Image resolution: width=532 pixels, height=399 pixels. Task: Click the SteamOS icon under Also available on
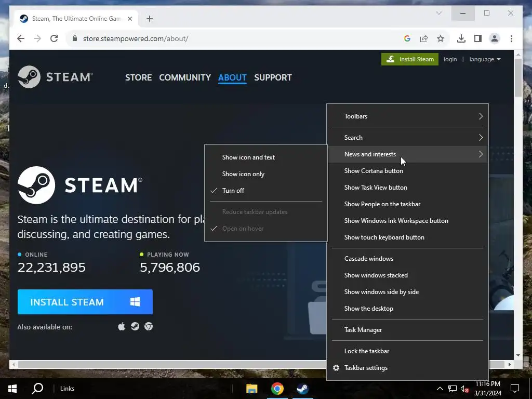point(135,326)
